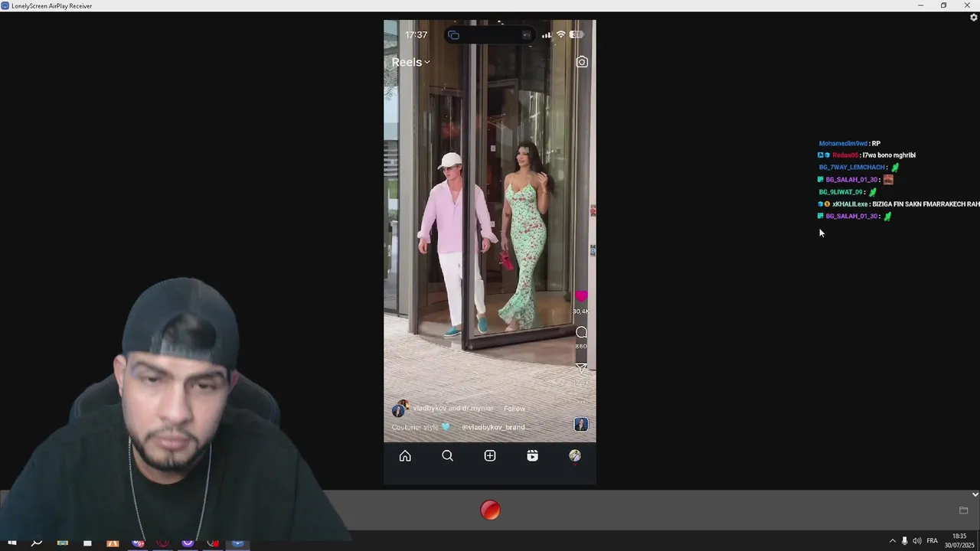Click BG_SALAH_01_30 message with brown image emote
Image resolution: width=980 pixels, height=551 pixels.
point(856,180)
